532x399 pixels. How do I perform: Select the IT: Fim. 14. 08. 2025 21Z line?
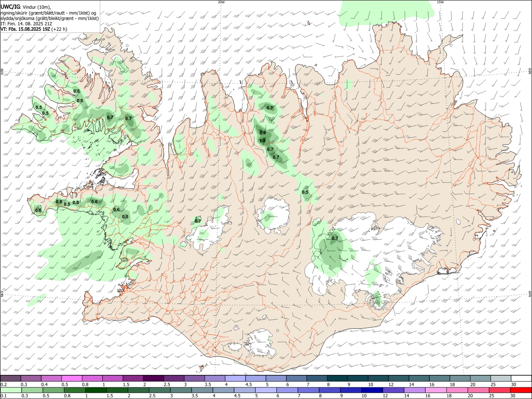coord(26,24)
